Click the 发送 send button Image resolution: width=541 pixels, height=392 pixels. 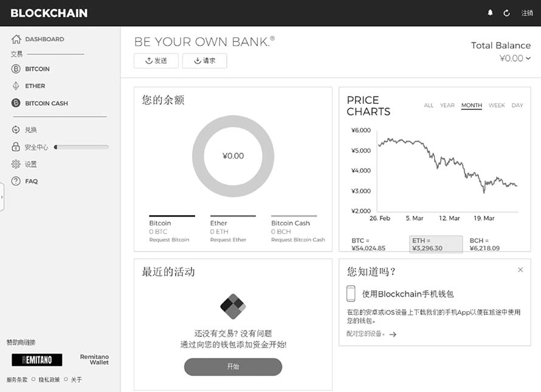[x=156, y=61]
